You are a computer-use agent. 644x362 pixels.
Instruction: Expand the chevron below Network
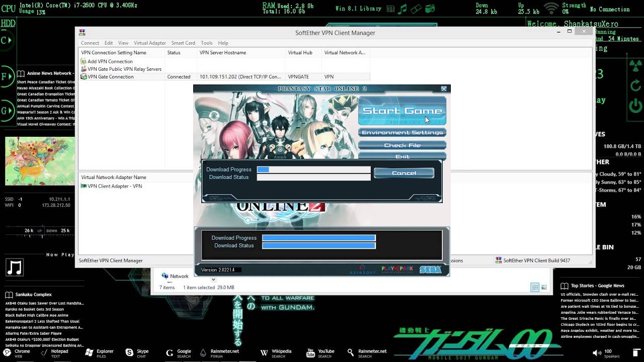pos(213,280)
